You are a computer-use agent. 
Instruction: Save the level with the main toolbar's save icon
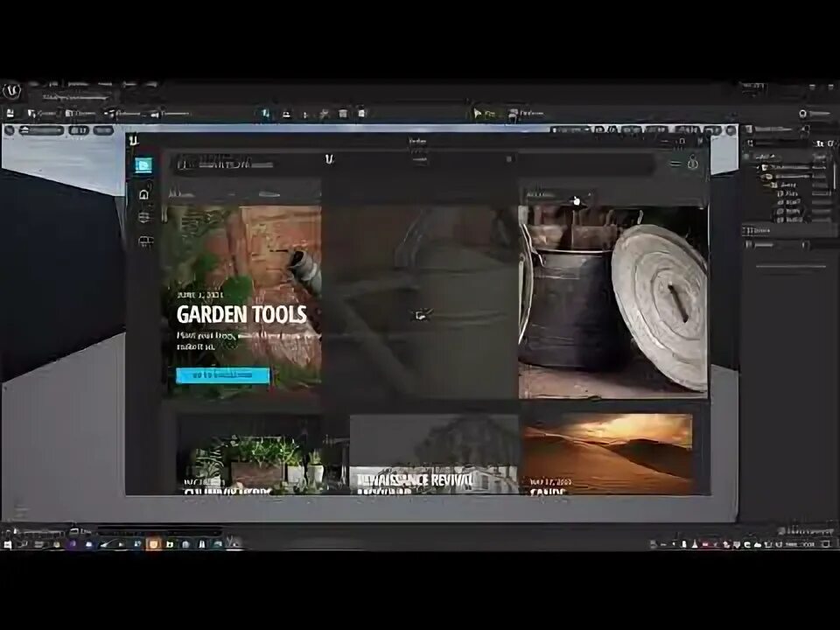[x=10, y=114]
